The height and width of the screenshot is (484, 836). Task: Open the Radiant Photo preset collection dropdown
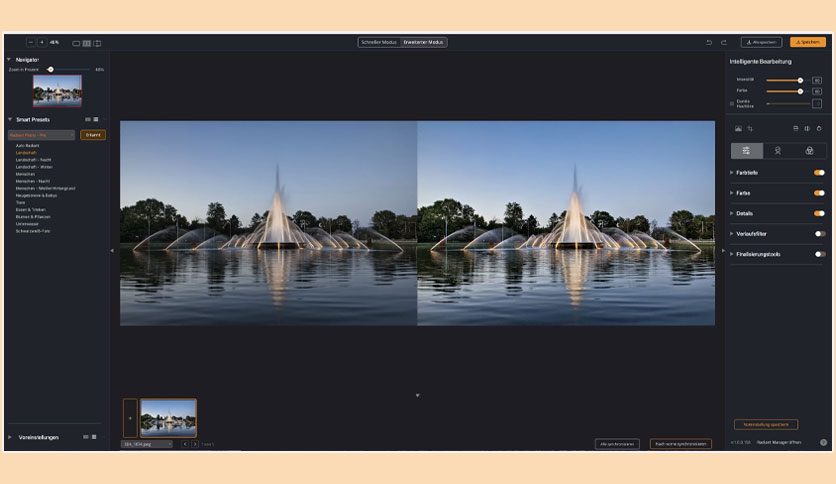click(x=42, y=135)
